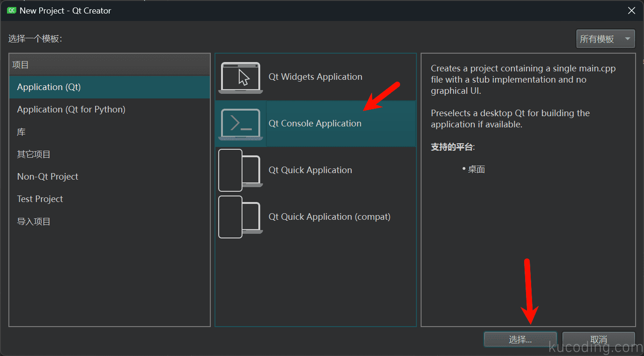Image resolution: width=644 pixels, height=356 pixels.
Task: Choose Qt Quick Application (compat) label
Action: (x=329, y=217)
